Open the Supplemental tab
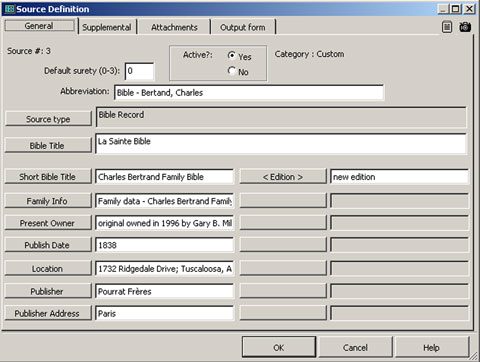The width and height of the screenshot is (480, 362). coord(107,27)
